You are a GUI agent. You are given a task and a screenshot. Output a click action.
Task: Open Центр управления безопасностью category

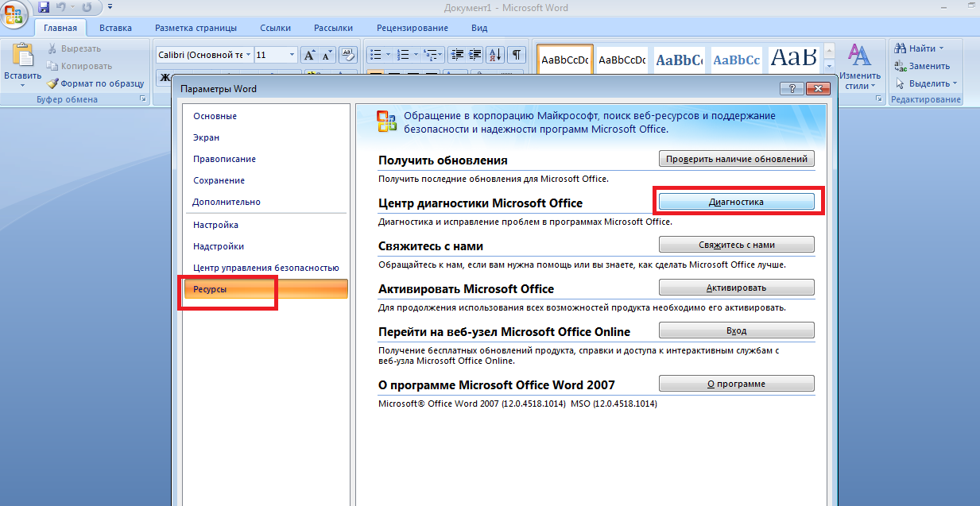tap(265, 268)
